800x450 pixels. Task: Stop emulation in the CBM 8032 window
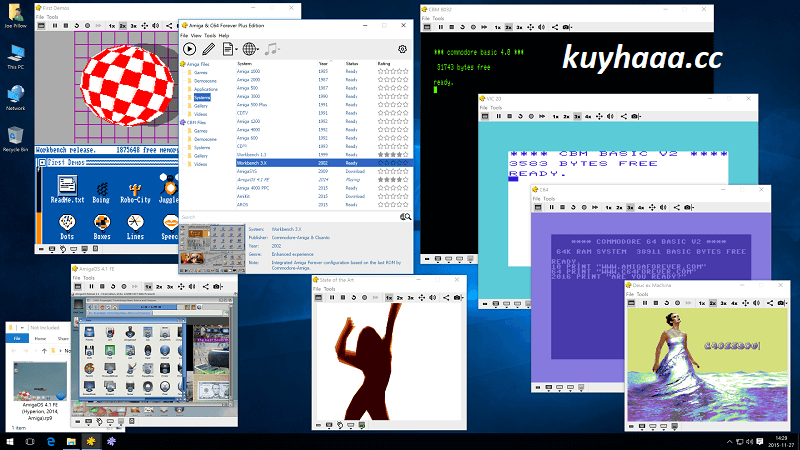[452, 27]
